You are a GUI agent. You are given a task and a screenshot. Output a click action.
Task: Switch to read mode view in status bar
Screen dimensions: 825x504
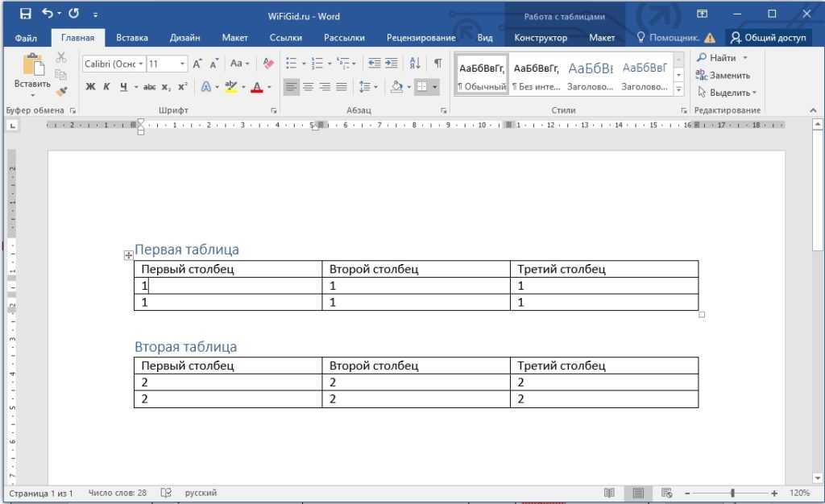point(609,493)
